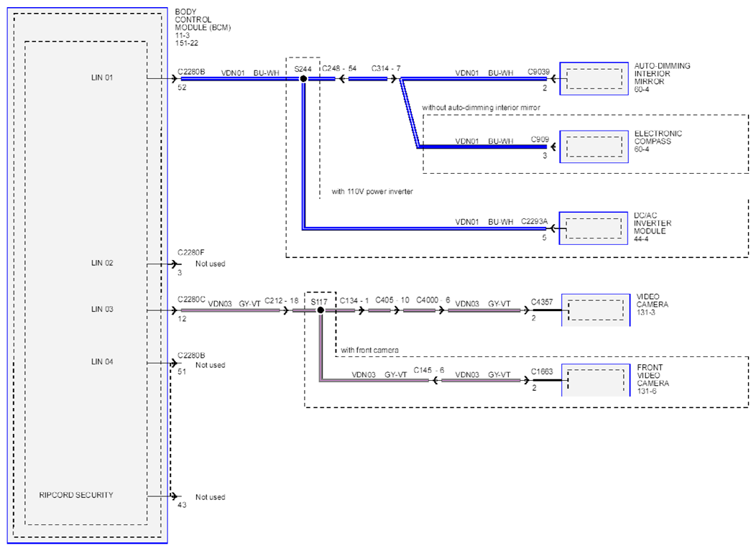Click the 'with 110V power inverter' note

click(372, 191)
